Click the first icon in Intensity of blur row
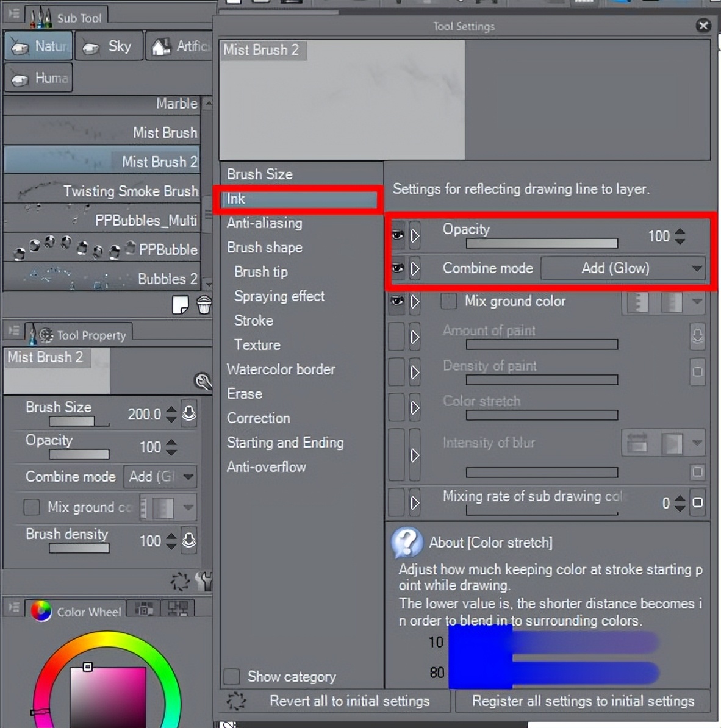Image resolution: width=721 pixels, height=728 pixels. (x=637, y=443)
